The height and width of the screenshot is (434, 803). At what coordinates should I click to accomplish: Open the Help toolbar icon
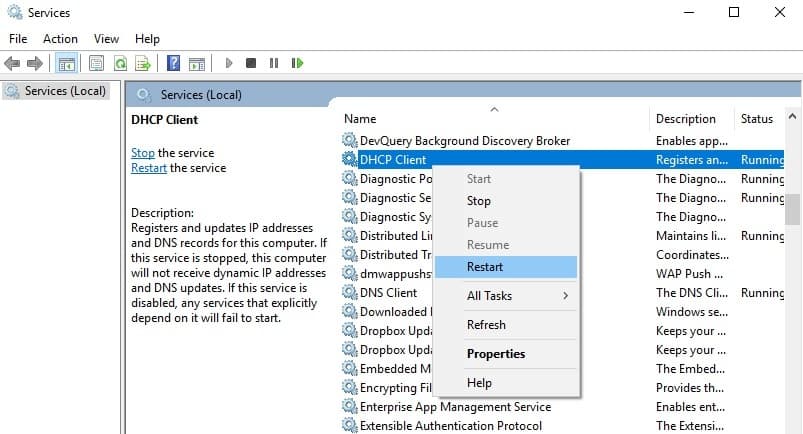(174, 63)
